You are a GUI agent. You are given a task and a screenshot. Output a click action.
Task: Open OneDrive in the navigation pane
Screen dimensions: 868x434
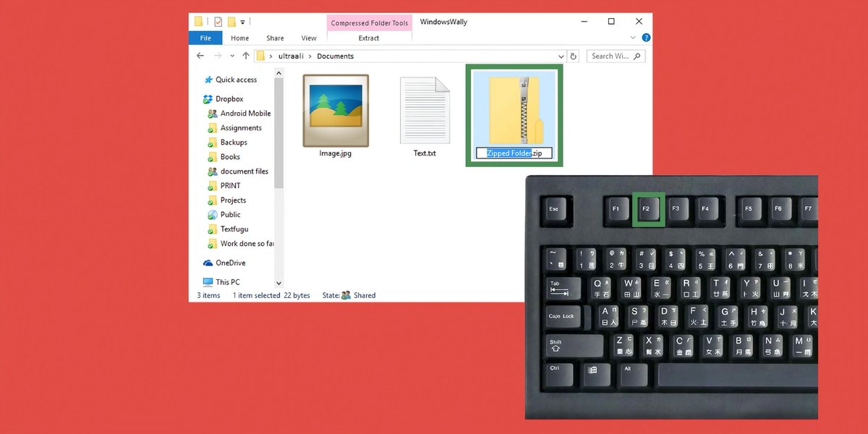[224, 263]
